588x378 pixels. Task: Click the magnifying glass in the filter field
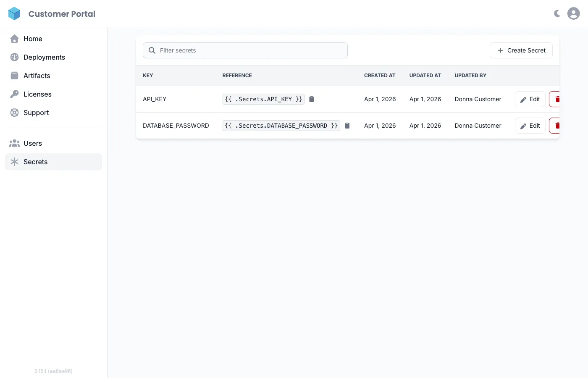point(152,50)
